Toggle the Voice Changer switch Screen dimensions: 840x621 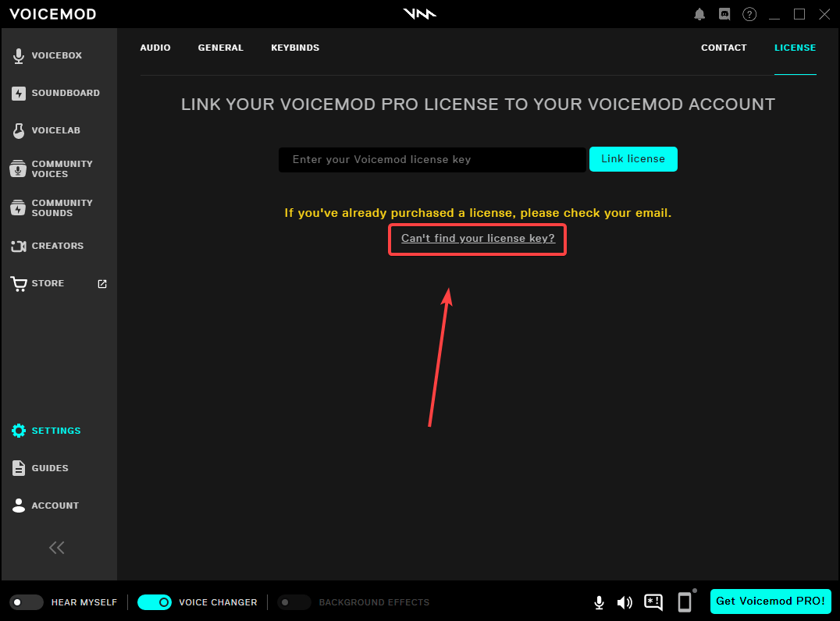point(155,602)
